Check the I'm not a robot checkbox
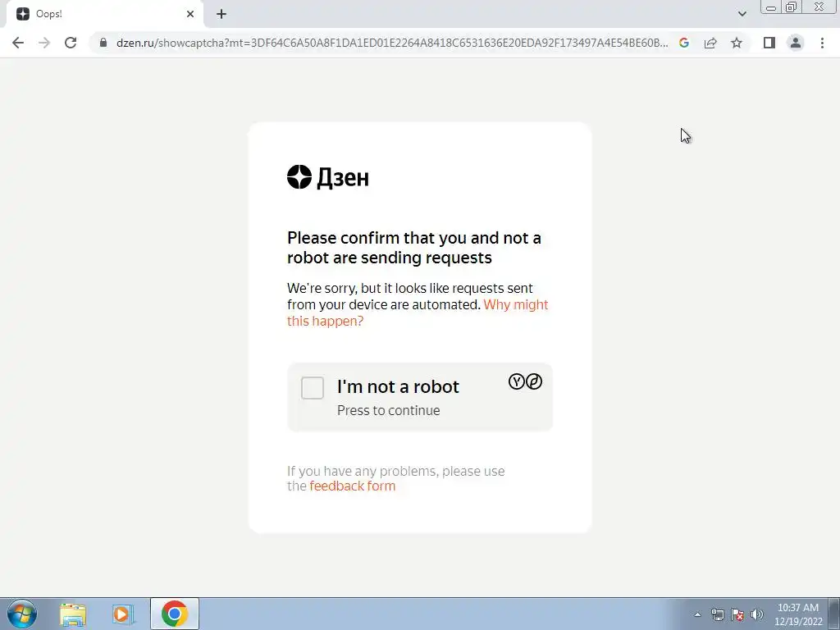Viewport: 840px width, 630px height. click(x=313, y=388)
